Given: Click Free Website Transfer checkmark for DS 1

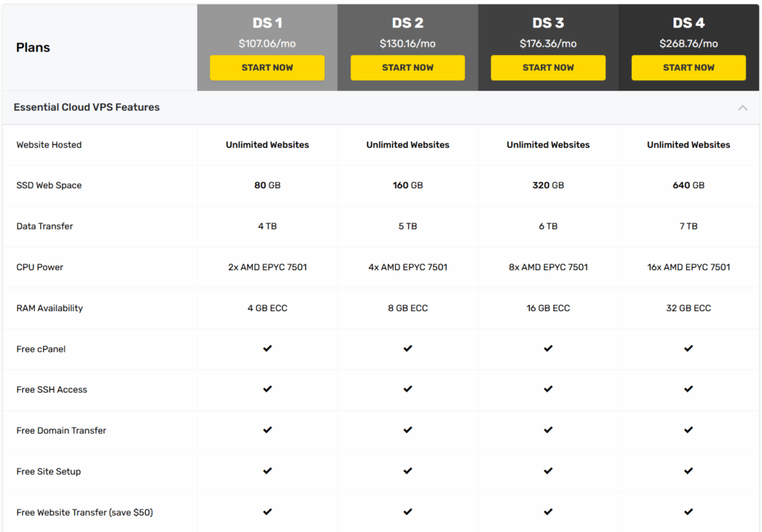Looking at the screenshot, I should point(267,512).
